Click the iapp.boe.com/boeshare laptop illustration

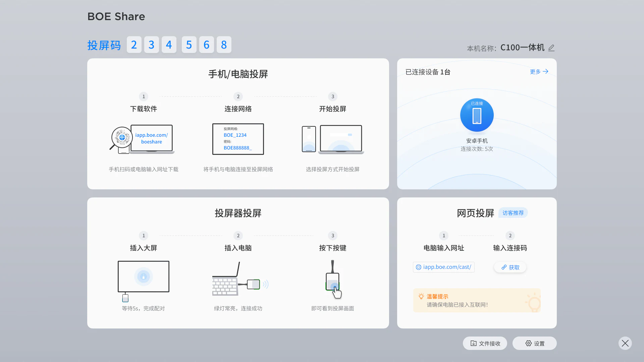click(x=152, y=139)
